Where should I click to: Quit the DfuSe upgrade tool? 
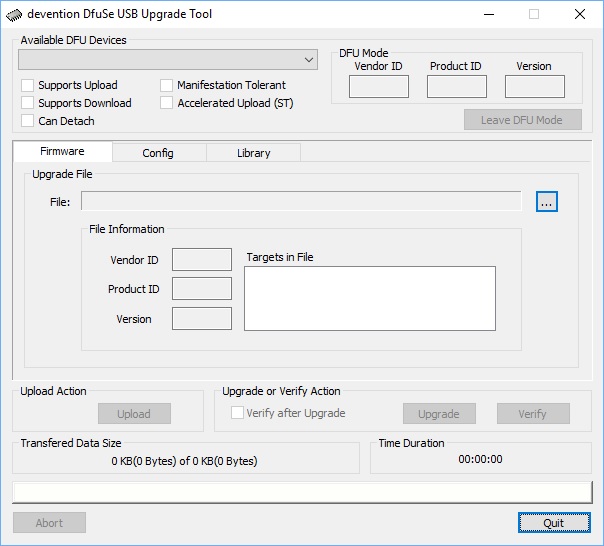point(554,522)
